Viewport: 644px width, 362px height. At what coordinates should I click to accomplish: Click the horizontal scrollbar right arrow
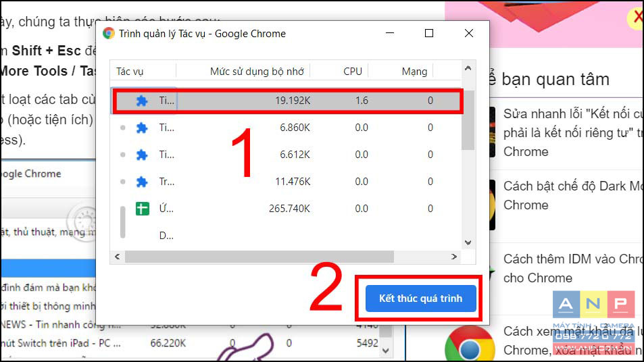coord(454,257)
